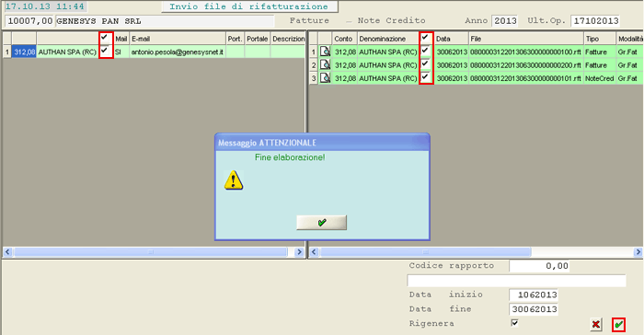Screen dimensions: 644x335
Task: Uncheck the NoteCred row checkbox
Action: click(x=425, y=76)
